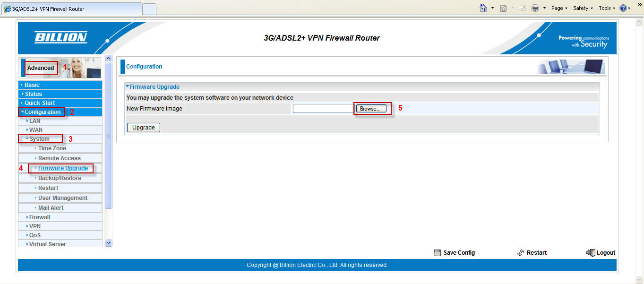Click sidebar scrollbar down arrow

pos(109,243)
